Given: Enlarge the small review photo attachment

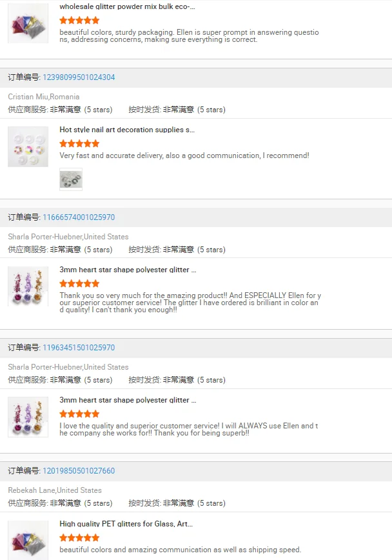Looking at the screenshot, I should pos(71,179).
